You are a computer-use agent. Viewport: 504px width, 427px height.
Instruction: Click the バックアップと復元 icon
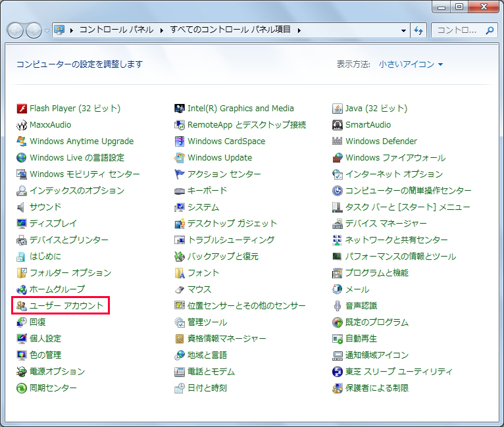coord(180,257)
